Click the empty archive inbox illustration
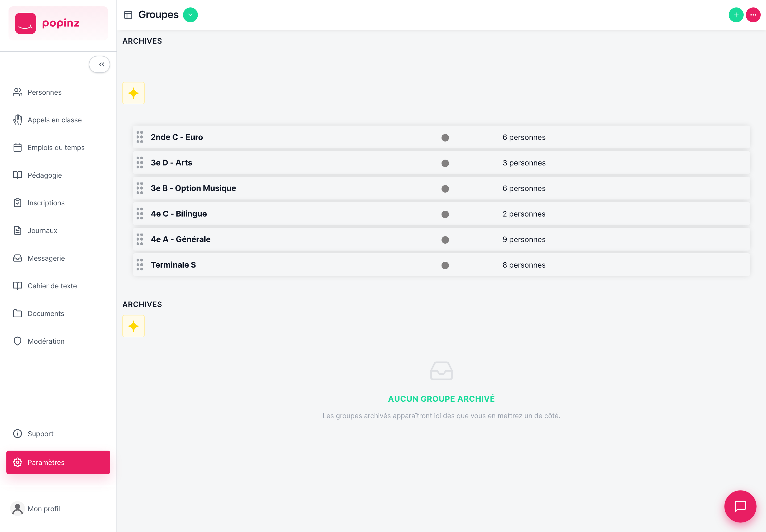 click(441, 371)
